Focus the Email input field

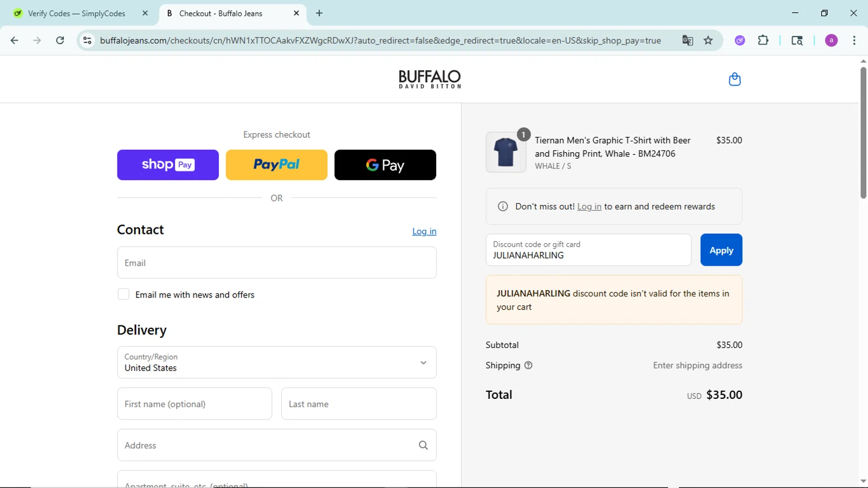coord(277,263)
